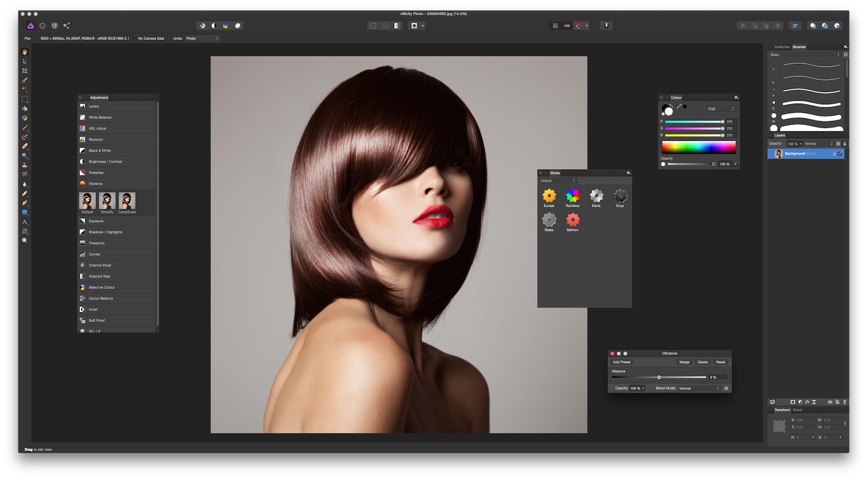
Task: Apply Auto Colour from the toolbar
Action: 225,25
